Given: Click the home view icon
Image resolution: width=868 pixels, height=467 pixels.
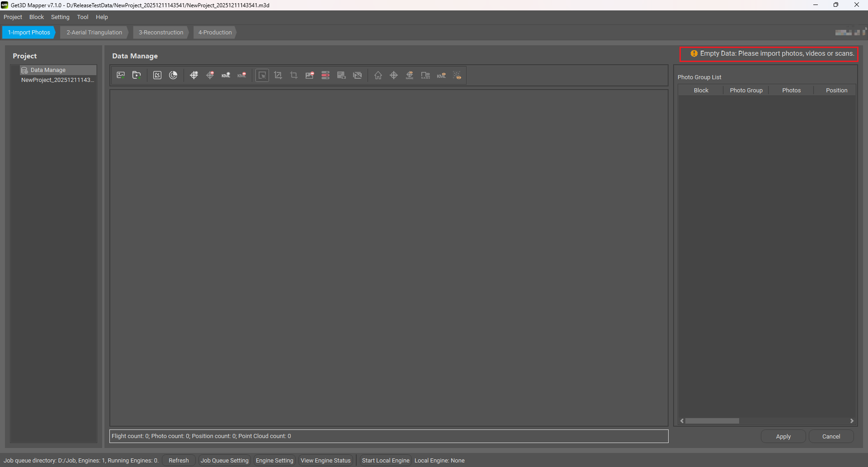Looking at the screenshot, I should [378, 75].
